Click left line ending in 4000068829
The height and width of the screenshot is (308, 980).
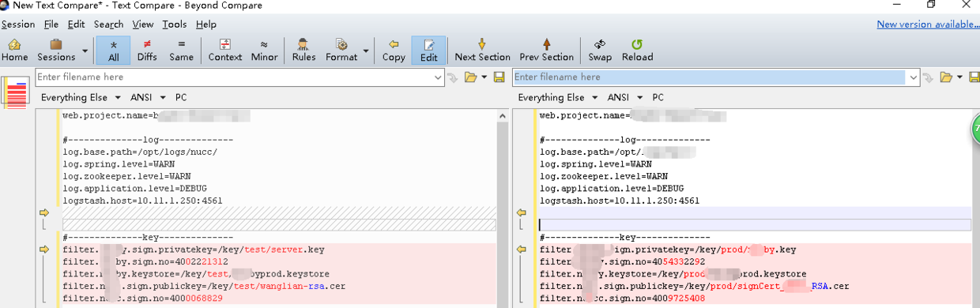click(142, 299)
